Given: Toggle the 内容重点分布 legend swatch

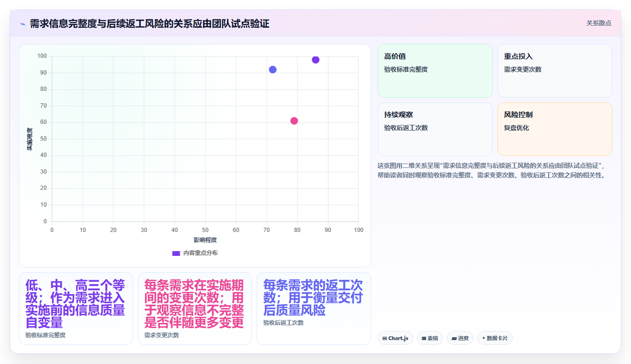Looking at the screenshot, I should pos(176,253).
